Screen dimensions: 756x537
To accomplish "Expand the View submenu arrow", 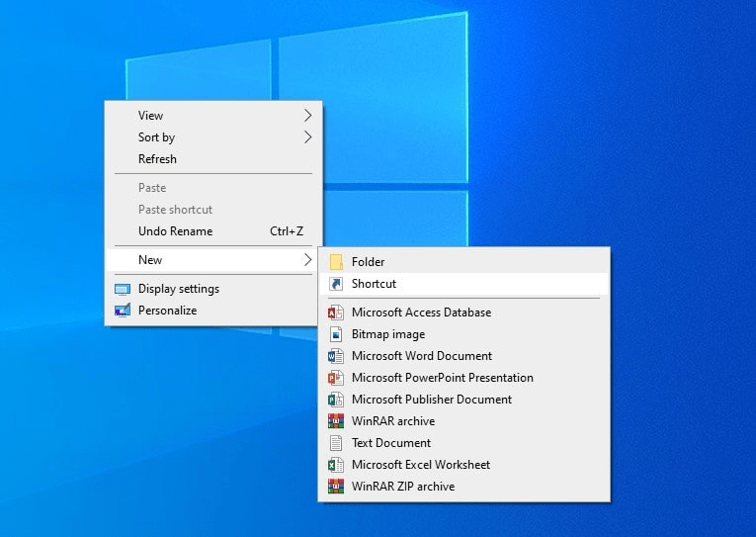I will tap(307, 116).
